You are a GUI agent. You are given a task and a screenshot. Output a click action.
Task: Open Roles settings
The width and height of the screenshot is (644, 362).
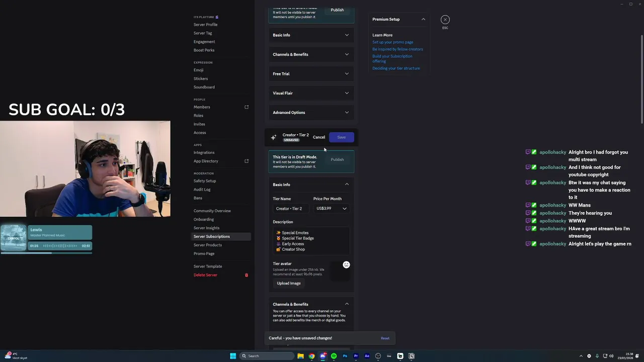click(198, 116)
